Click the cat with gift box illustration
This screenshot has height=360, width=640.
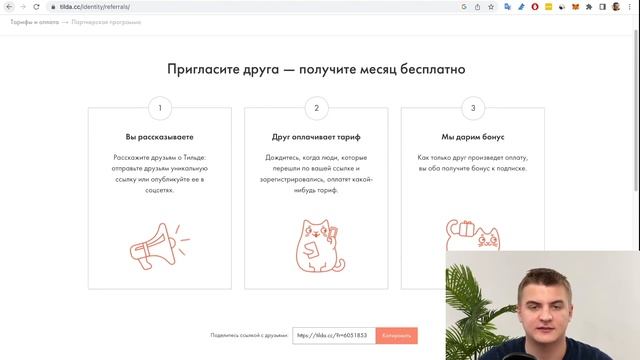[473, 235]
